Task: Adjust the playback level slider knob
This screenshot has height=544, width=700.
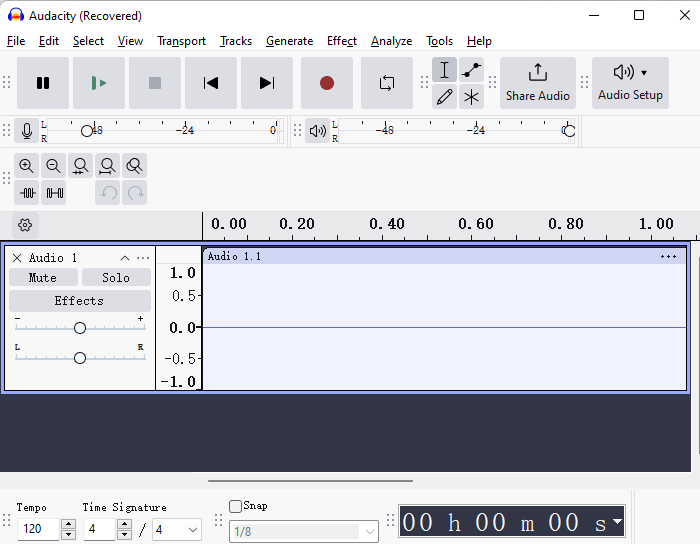Action: [x=568, y=131]
